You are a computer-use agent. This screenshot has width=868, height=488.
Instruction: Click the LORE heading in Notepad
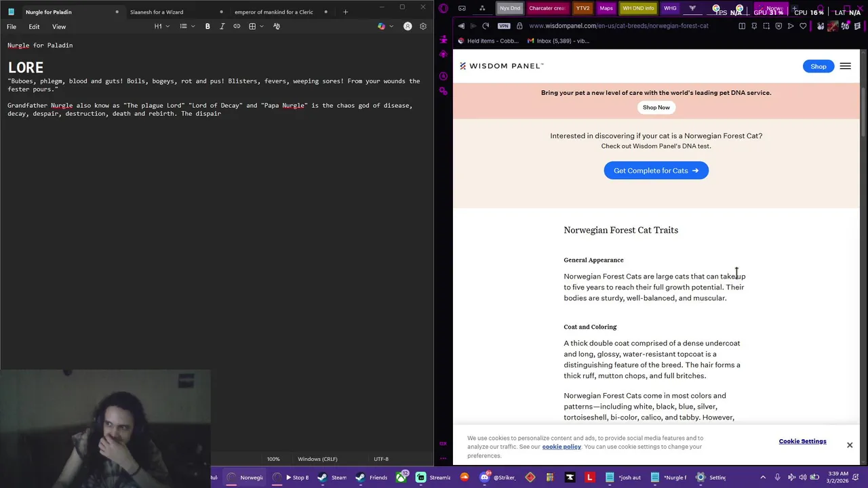26,68
